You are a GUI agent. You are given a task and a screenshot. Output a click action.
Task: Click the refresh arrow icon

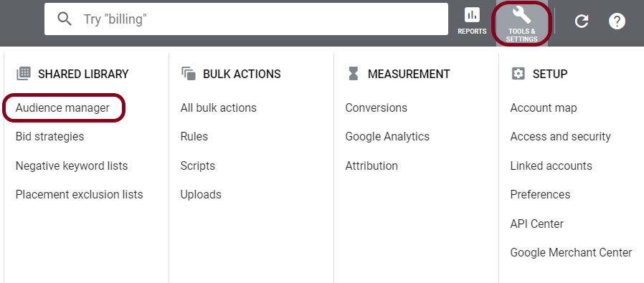point(582,21)
